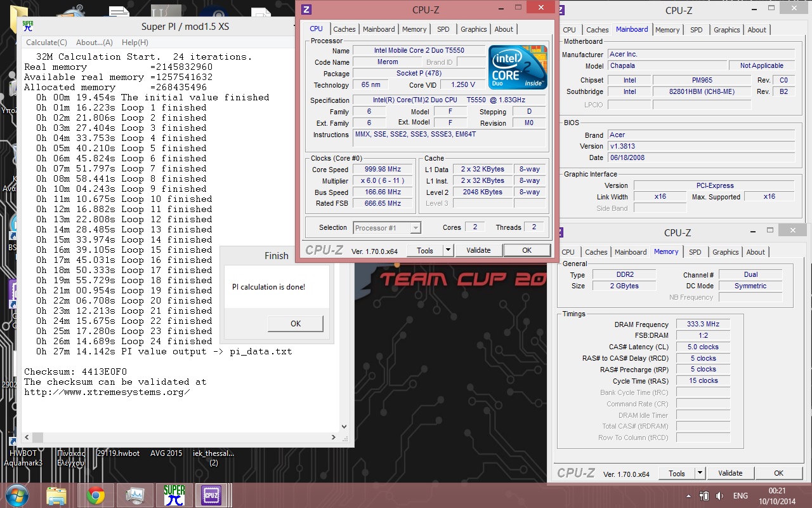Open Help(H) menu in Super PI
The height and width of the screenshot is (508, 812).
tap(135, 43)
